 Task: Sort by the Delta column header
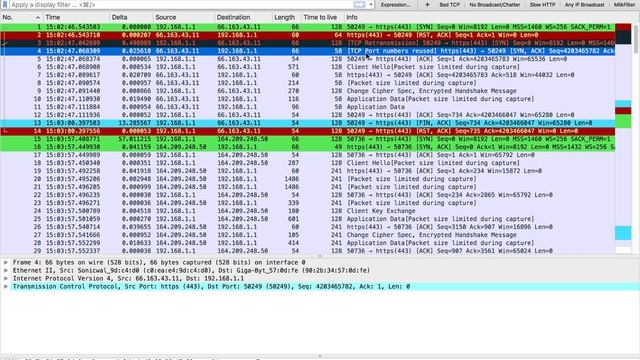(131, 17)
